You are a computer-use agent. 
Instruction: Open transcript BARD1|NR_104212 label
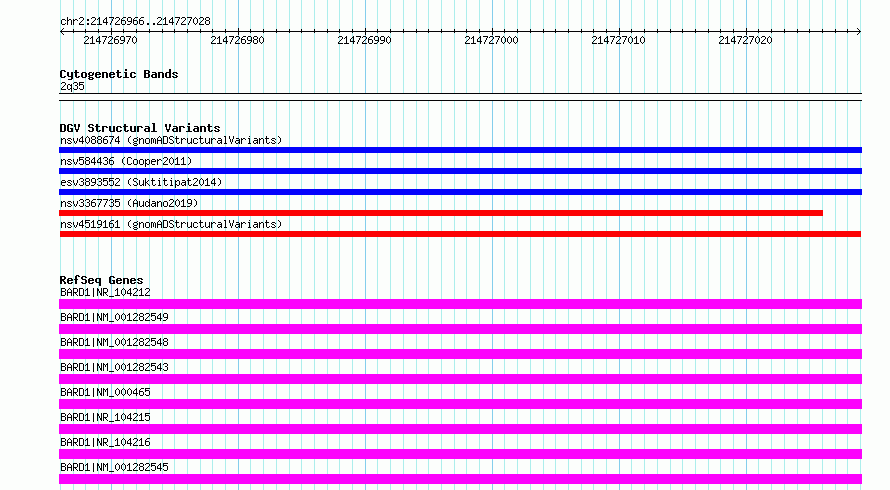click(x=105, y=292)
